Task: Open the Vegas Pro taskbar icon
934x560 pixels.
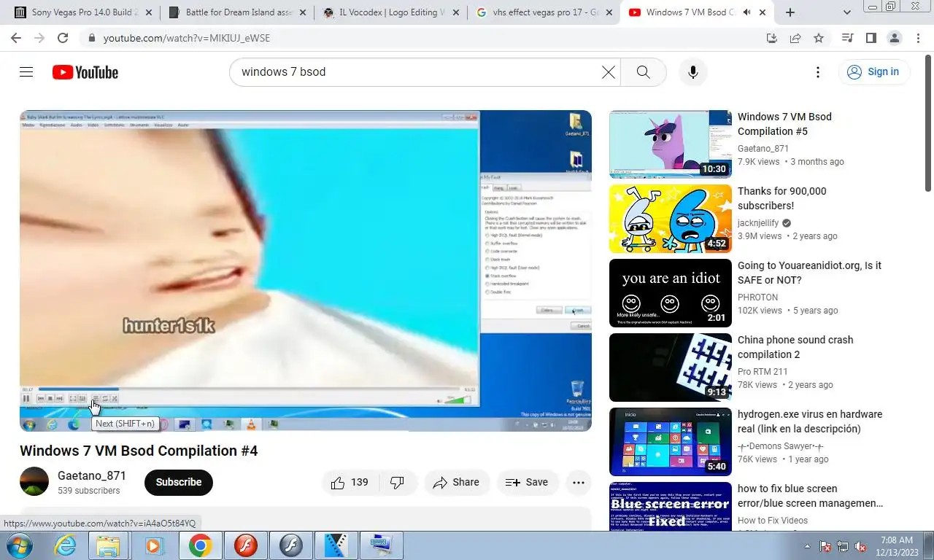Action: pyautogui.click(x=336, y=545)
